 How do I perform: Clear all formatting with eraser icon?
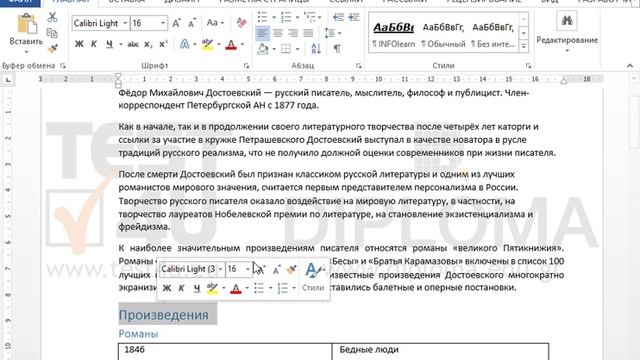point(241,23)
